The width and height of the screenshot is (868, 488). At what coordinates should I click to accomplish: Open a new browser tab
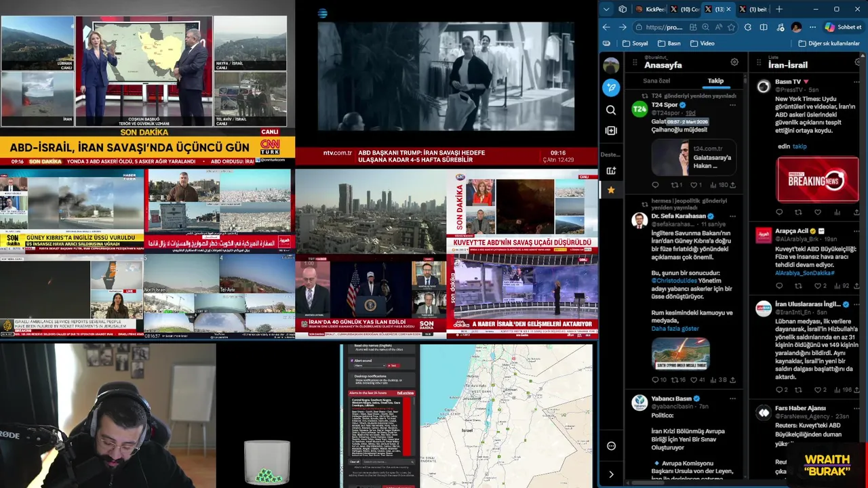point(779,9)
